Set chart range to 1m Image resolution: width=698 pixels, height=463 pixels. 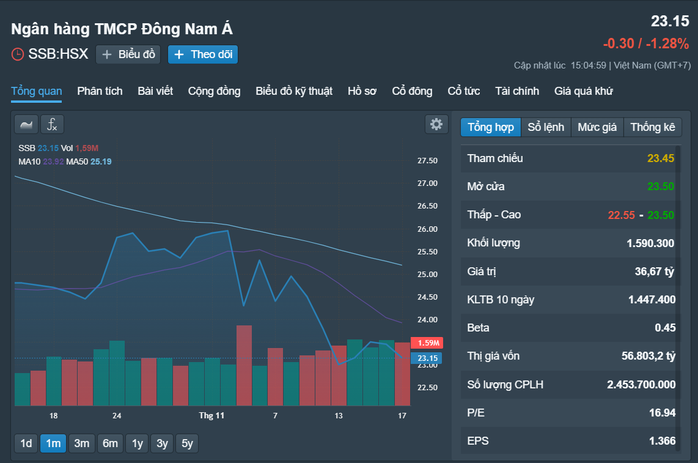tap(53, 443)
